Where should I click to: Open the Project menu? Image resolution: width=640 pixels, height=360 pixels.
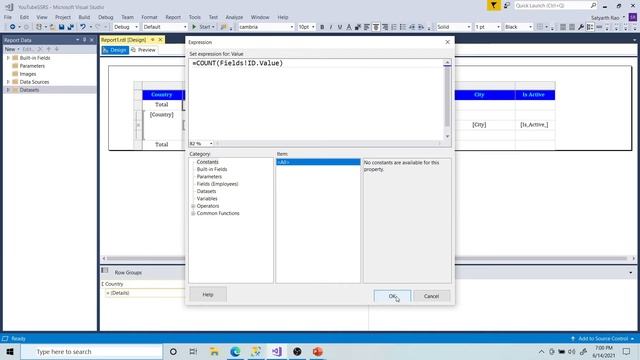(63, 17)
